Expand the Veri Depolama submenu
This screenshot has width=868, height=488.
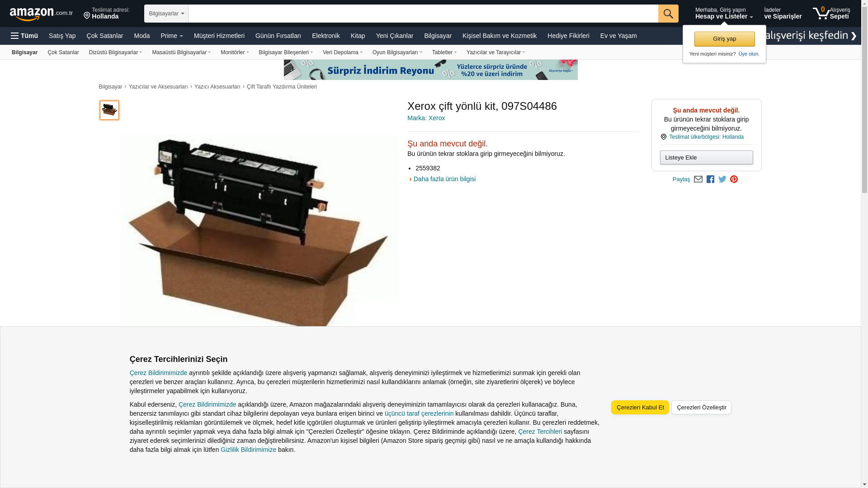tap(343, 52)
